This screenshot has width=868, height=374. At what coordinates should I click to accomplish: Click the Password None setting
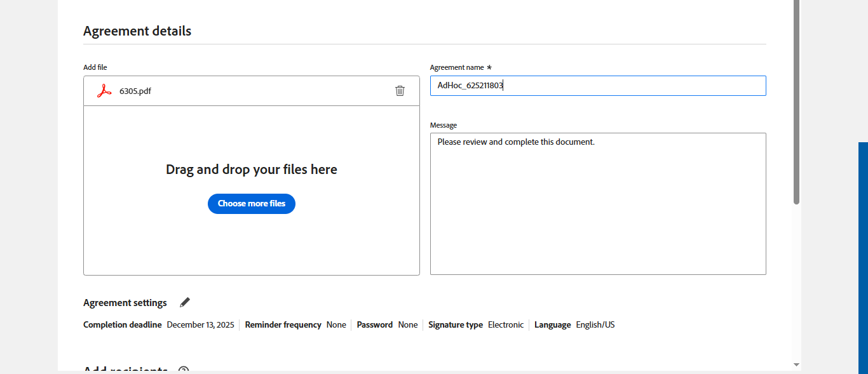[x=407, y=324]
